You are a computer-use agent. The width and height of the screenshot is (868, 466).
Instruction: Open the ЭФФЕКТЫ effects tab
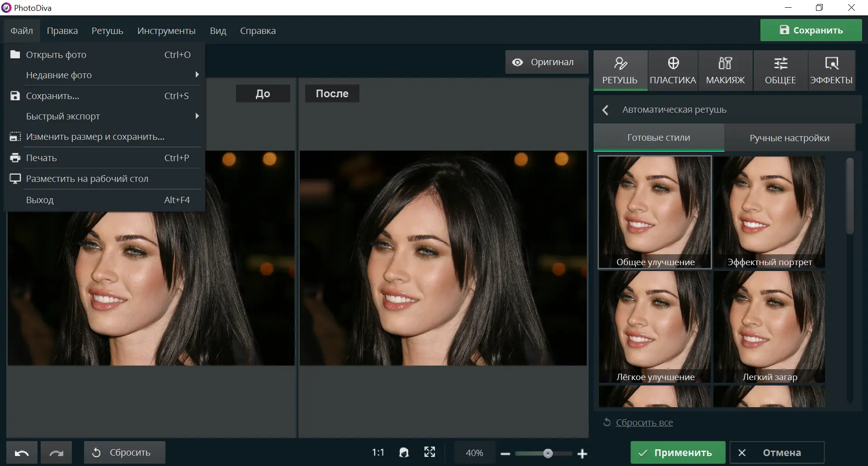(831, 71)
